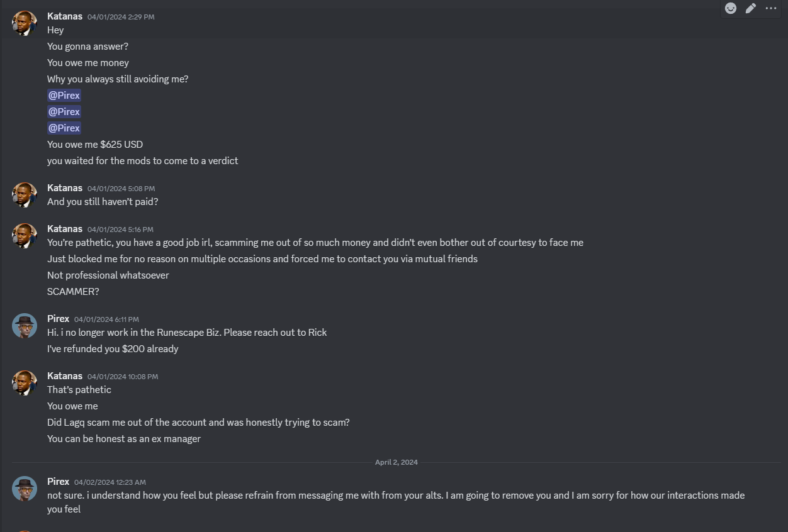Screen dimensions: 788x532
Task: Click the April 2, 2024 date divider
Action: [396, 462]
